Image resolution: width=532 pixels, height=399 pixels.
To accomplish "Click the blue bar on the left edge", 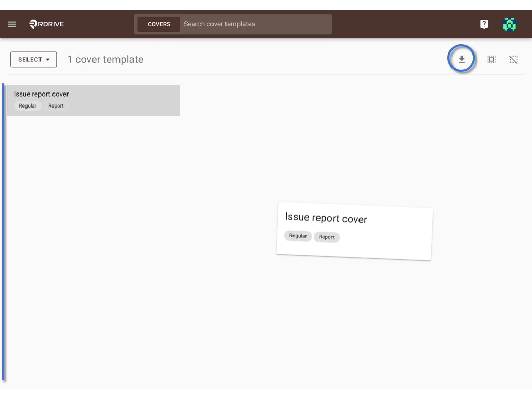I will (4, 234).
